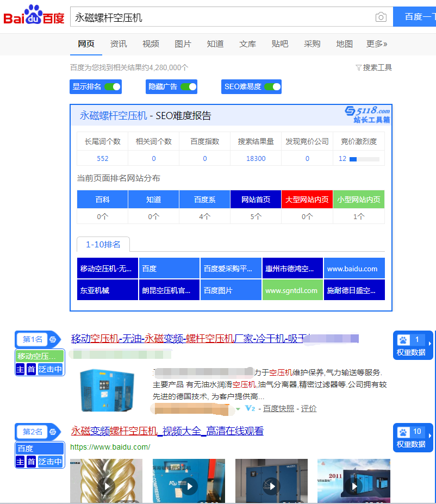The image size is (436, 504).
Task: Open result 永磁变频螺杆空压机_视频大全
Action: pos(167,431)
